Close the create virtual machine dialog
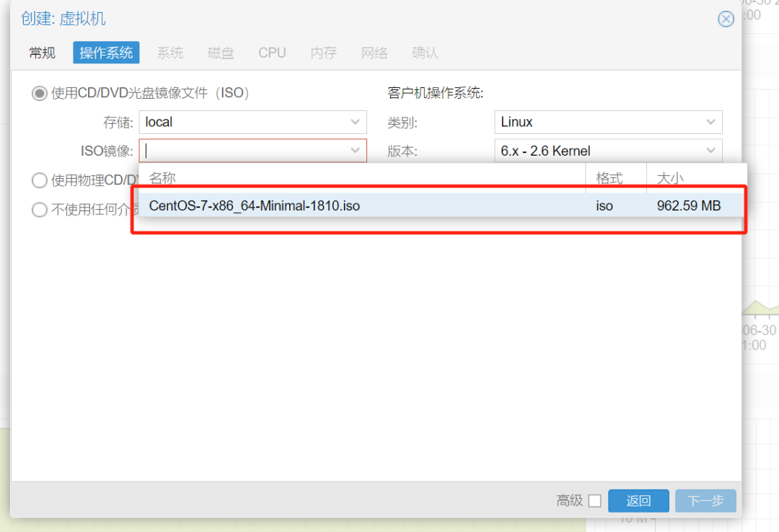This screenshot has height=532, width=779. point(726,19)
